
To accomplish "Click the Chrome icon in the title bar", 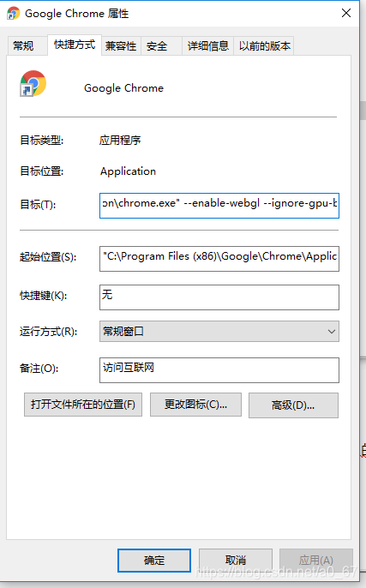I will tap(13, 14).
